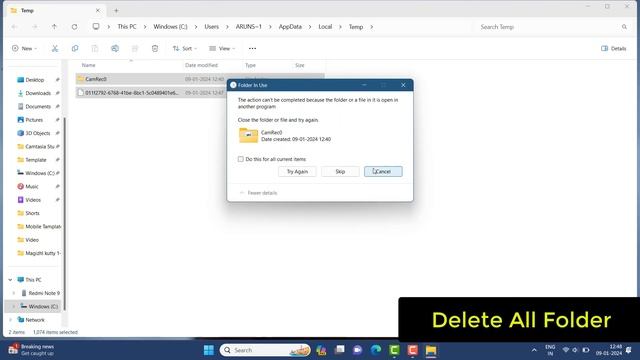This screenshot has width=640, height=360.
Task: Add a new Explorer tab
Action: pyautogui.click(x=116, y=11)
